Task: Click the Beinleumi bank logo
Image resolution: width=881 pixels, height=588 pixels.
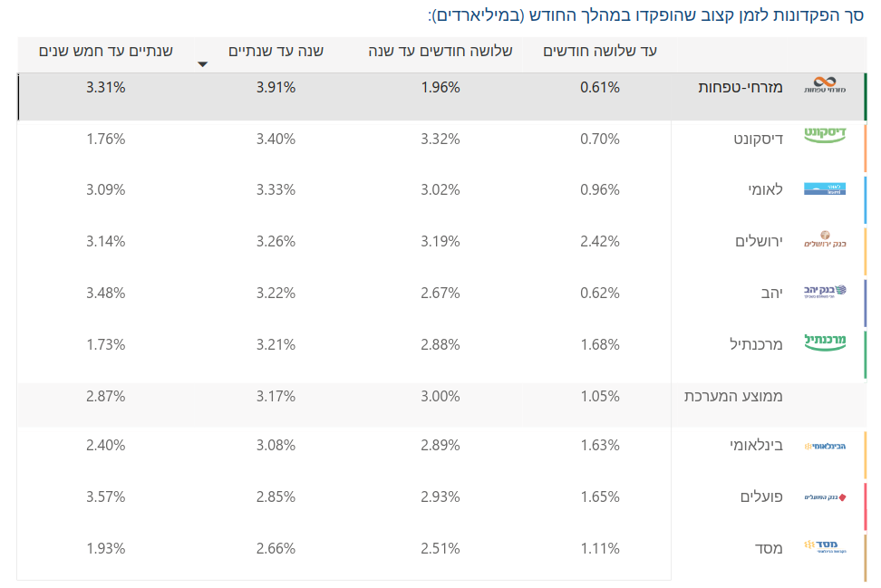Action: point(824,446)
